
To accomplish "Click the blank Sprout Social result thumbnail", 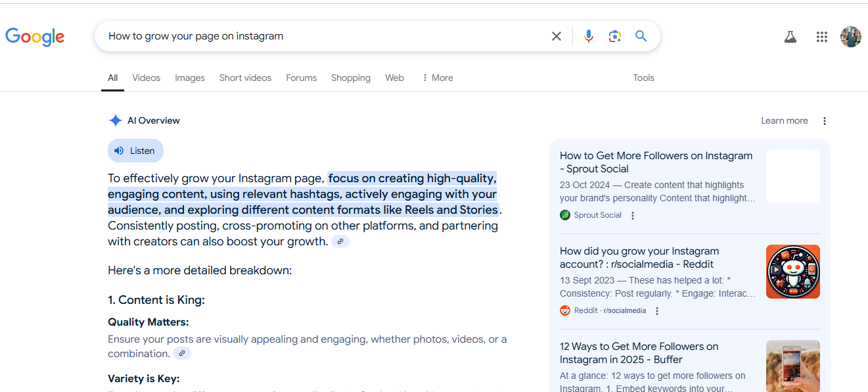I will coord(793,176).
